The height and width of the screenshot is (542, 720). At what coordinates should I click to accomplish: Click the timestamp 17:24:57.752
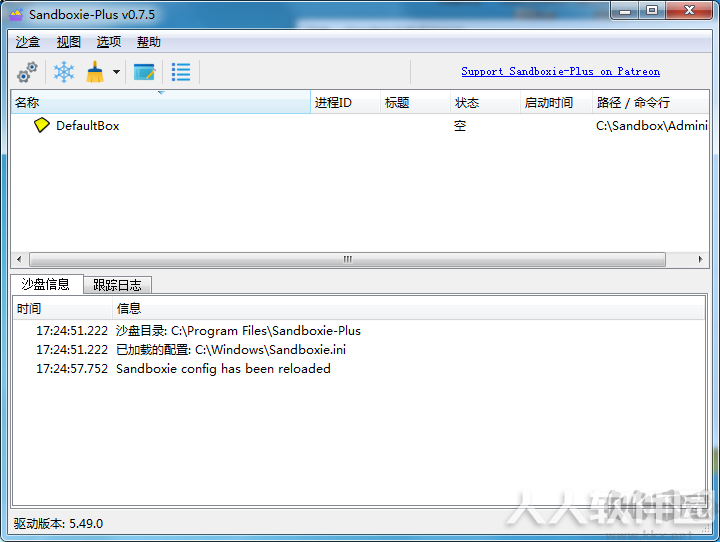click(x=72, y=368)
